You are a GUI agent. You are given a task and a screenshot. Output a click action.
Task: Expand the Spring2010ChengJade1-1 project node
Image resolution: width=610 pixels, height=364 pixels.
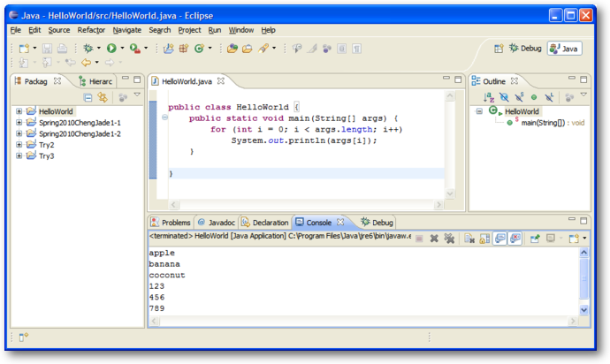coord(19,123)
